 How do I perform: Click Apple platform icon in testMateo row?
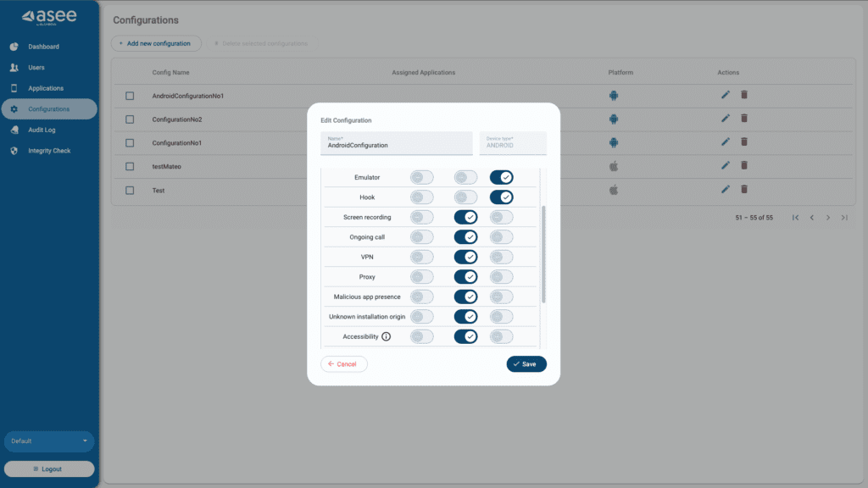tap(614, 166)
